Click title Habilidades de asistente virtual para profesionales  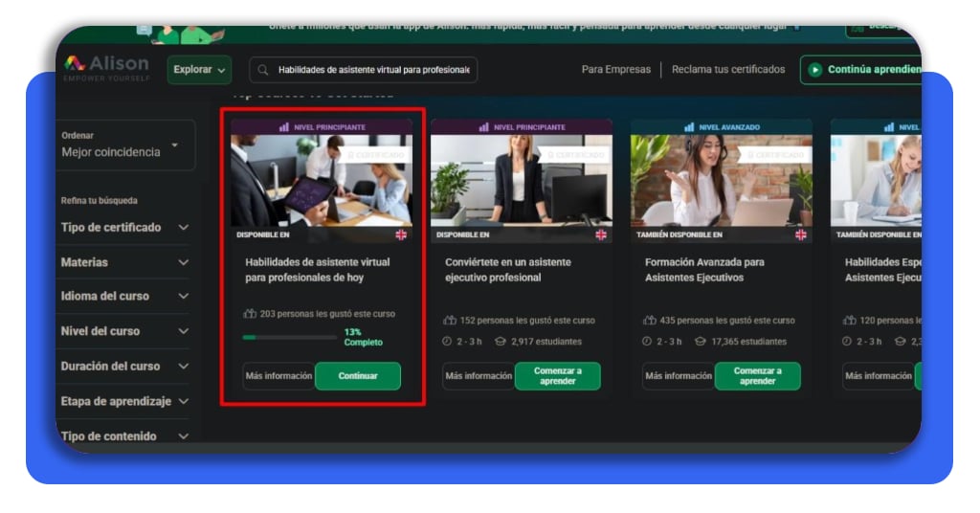coord(318,270)
